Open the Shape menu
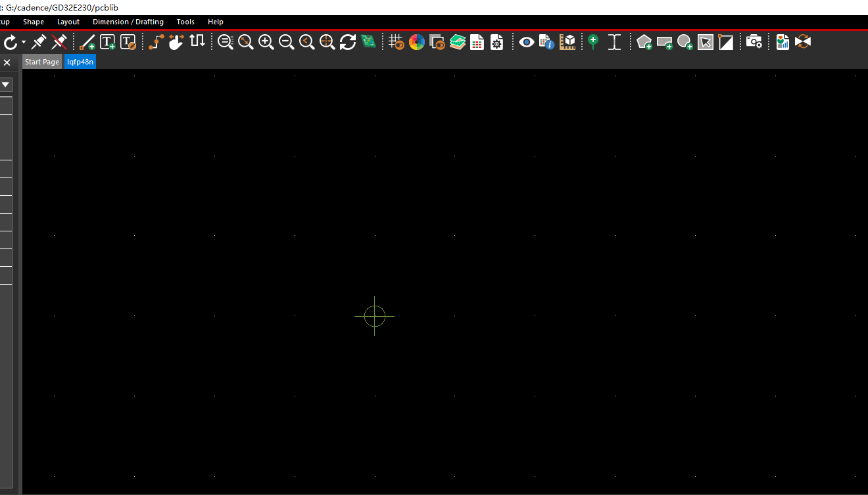 coord(34,22)
